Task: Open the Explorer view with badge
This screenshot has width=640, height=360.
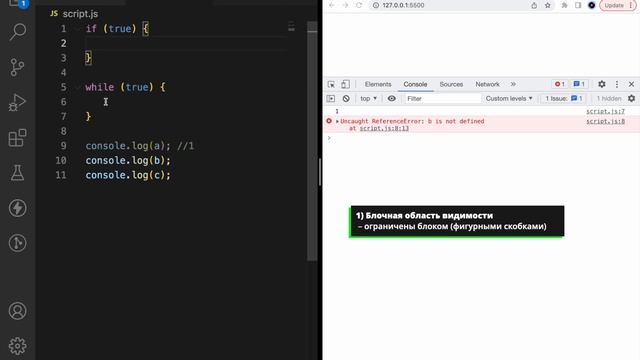Action: [x=18, y=3]
